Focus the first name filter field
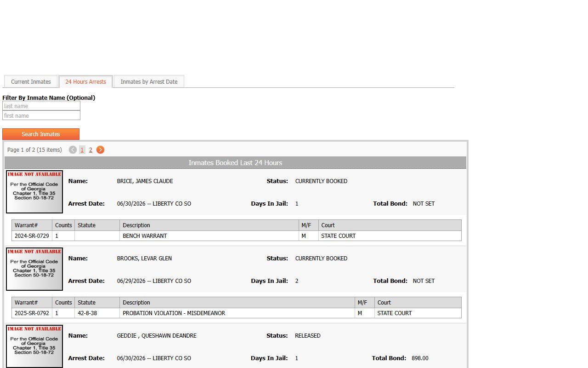Screen dimensions: 588x368 pyautogui.click(x=41, y=115)
